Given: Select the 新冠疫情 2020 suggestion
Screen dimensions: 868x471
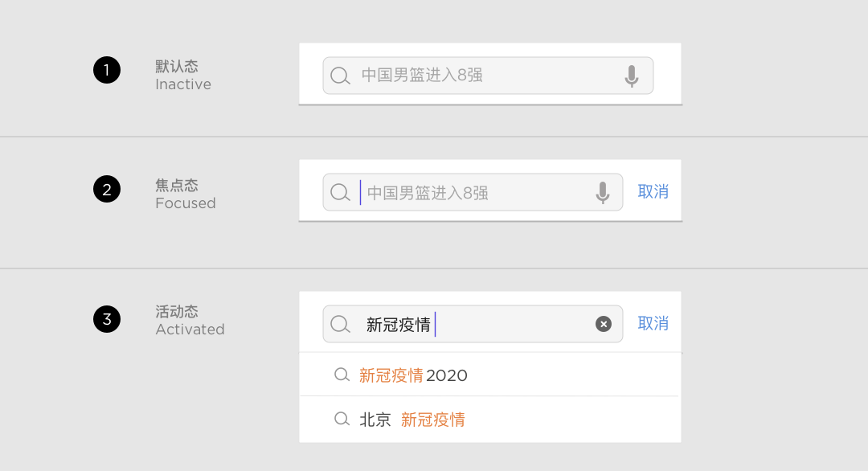Looking at the screenshot, I should coord(490,375).
